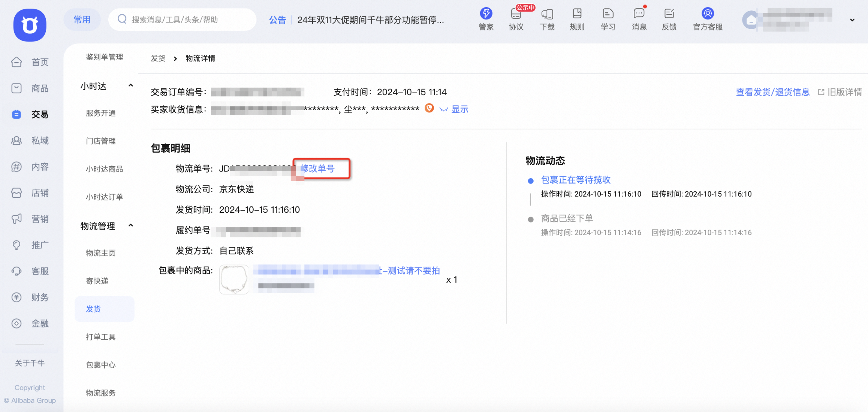The image size is (868, 412).
Task: Click the 下载 download icon
Action: click(547, 14)
